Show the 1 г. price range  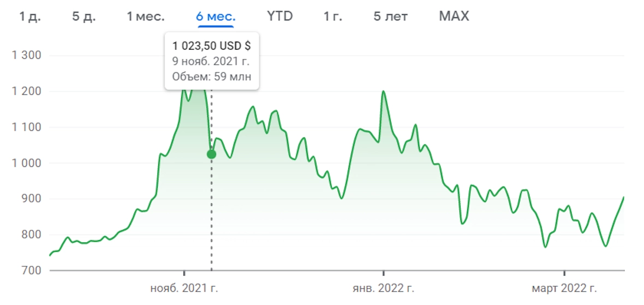(x=333, y=17)
